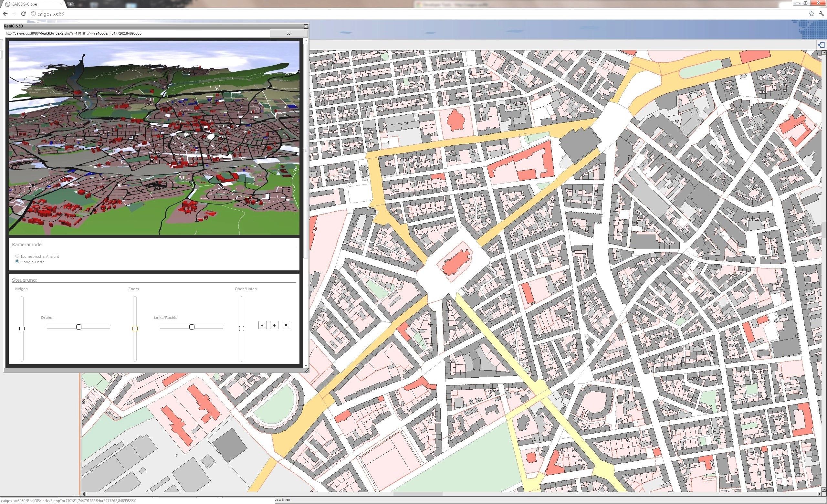Image resolution: width=827 pixels, height=504 pixels.
Task: Select the Google Earth camera option
Action: 17,262
